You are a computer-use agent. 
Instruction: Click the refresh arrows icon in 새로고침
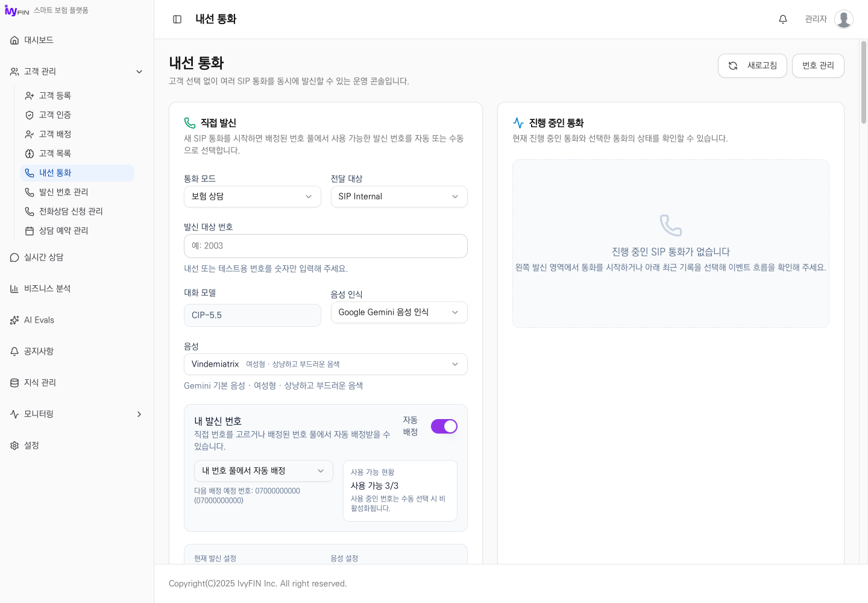(x=733, y=66)
